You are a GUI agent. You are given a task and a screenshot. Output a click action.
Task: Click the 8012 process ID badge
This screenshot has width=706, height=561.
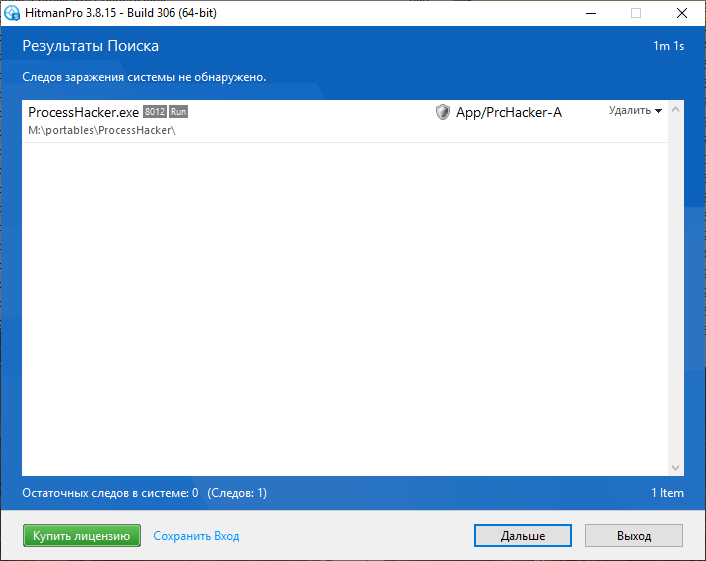[x=155, y=112]
